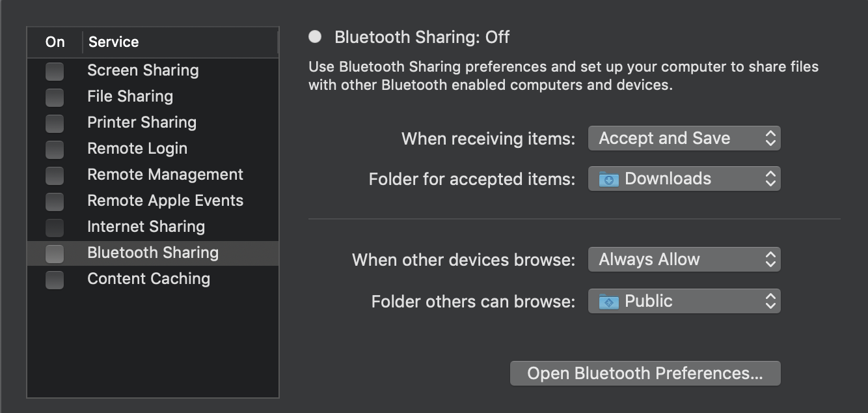Click the Downloads folder icon
The image size is (868, 413).
[608, 179]
